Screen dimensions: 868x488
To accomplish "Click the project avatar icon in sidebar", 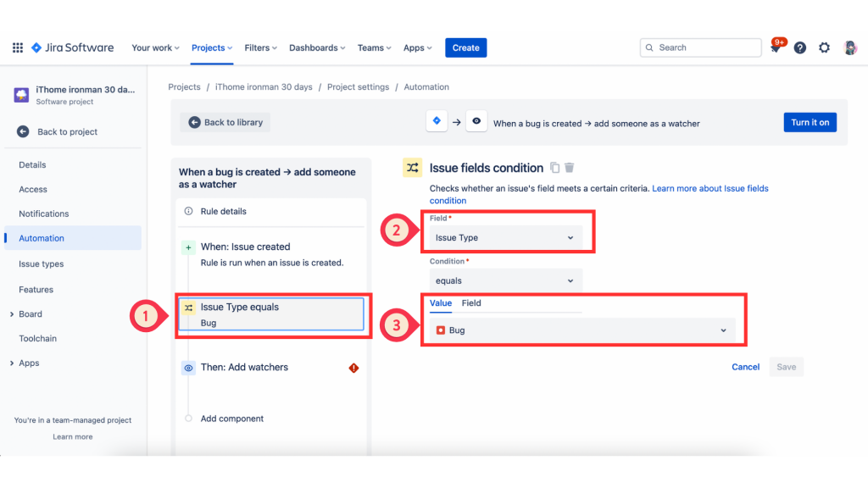I will pos(21,95).
